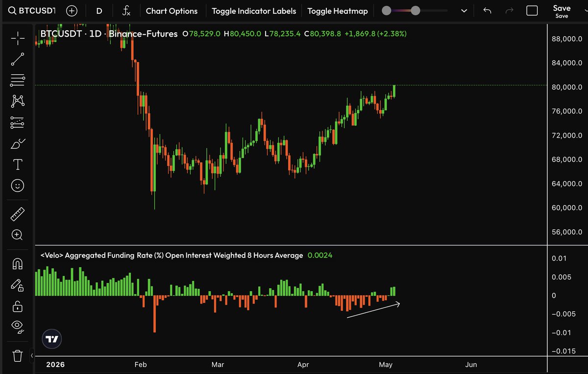Select the Text annotation tool
Screen dimensions: 588x374
pyautogui.click(x=18, y=164)
